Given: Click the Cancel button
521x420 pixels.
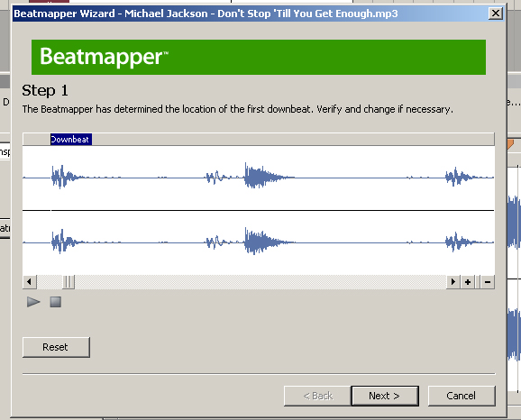Looking at the screenshot, I should tap(462, 396).
